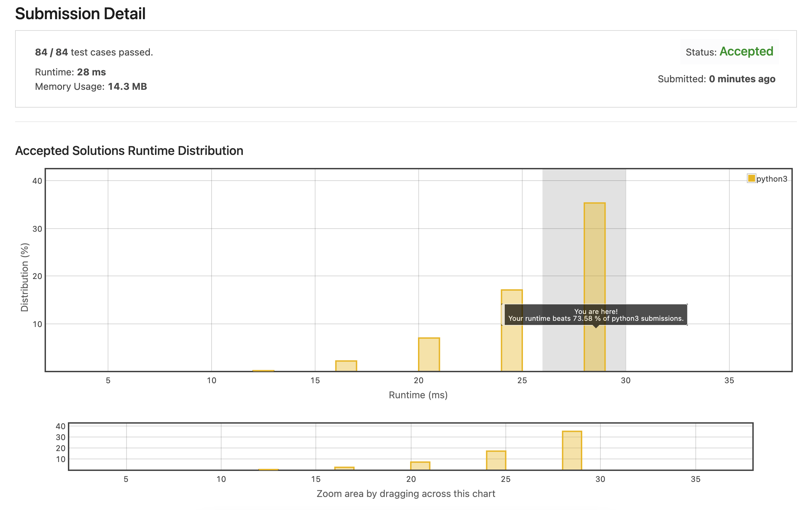Click the tiny bar near 12 ms
812x510 pixels.
263,371
